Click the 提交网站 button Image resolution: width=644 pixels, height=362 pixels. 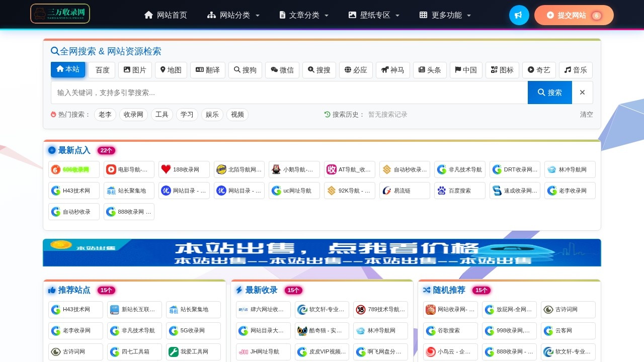tap(574, 15)
